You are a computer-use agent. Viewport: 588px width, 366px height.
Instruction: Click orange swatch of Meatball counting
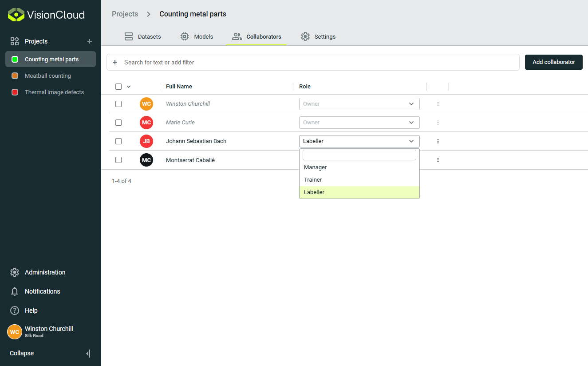(15, 76)
